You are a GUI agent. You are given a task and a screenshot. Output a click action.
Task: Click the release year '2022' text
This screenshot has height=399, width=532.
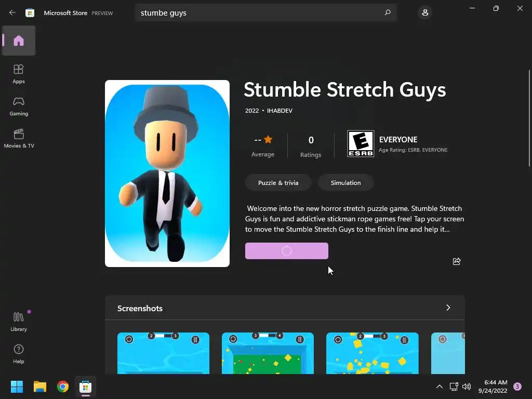tap(252, 111)
